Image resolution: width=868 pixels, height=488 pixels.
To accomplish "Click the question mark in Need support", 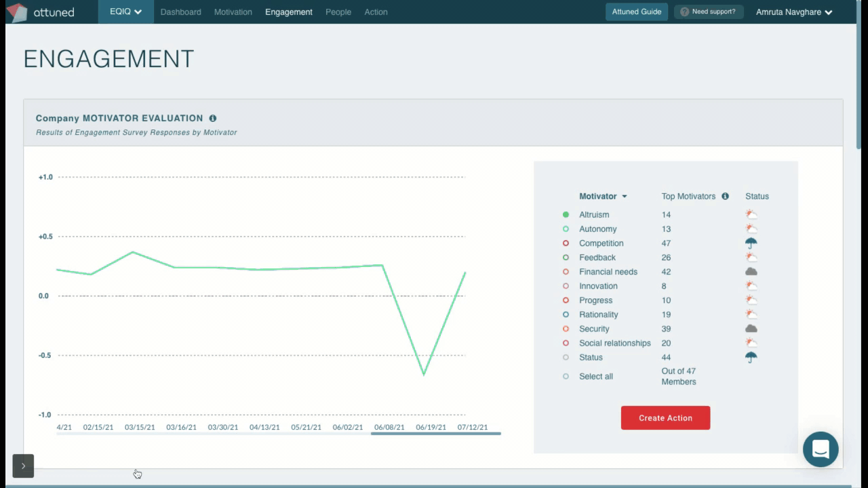I will (684, 12).
